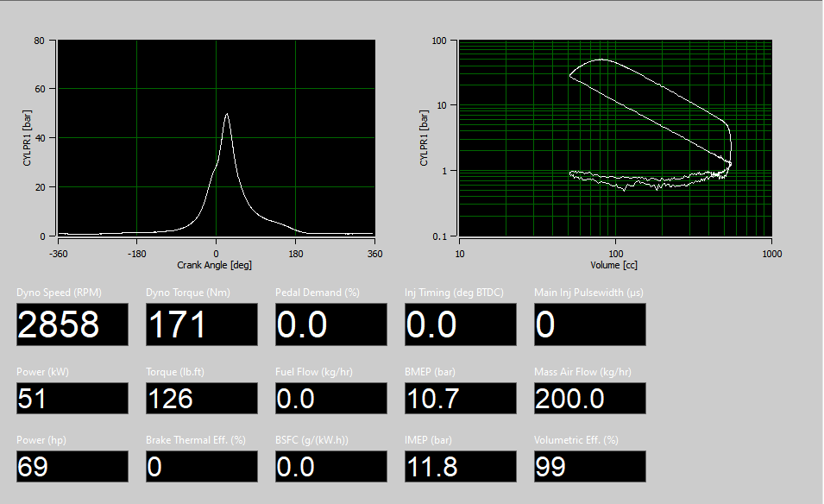This screenshot has width=824, height=504.
Task: Click the BSFC (g/(kW.h)) value box
Action: (x=330, y=466)
